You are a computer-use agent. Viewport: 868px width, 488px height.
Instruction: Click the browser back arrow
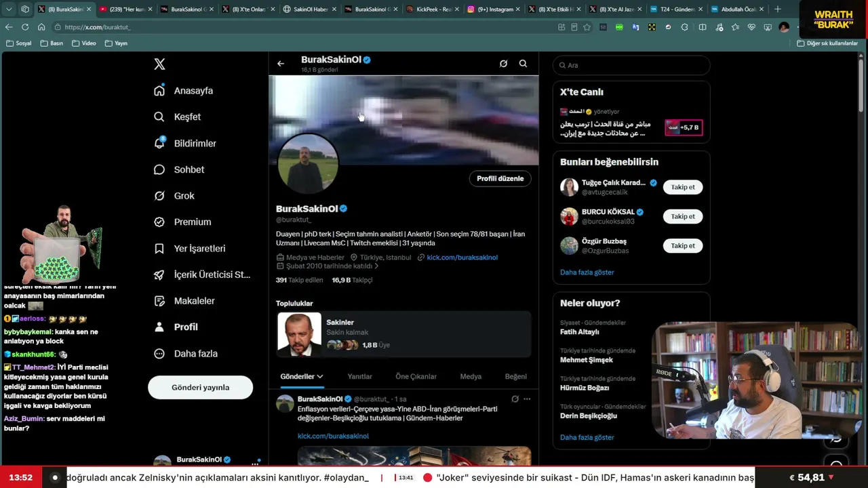[x=9, y=27]
